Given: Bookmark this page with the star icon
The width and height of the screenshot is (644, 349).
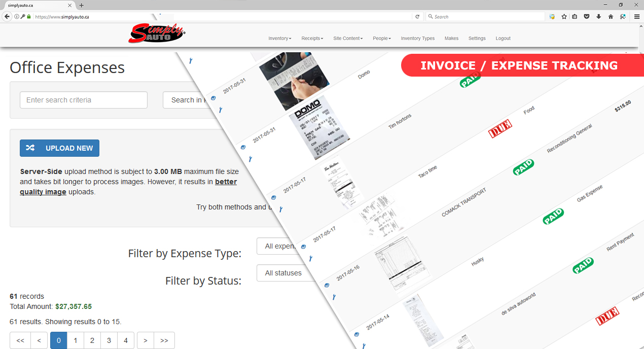Looking at the screenshot, I should coord(564,17).
